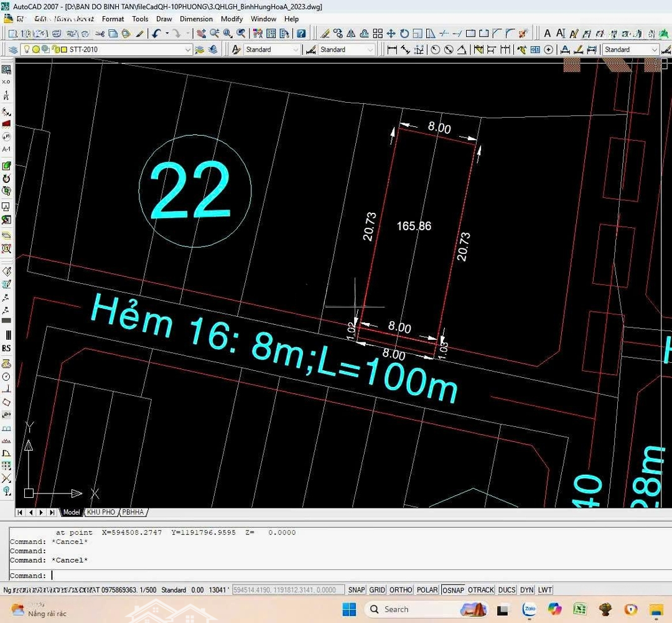Open the text style Standard dropdown

pos(296,50)
